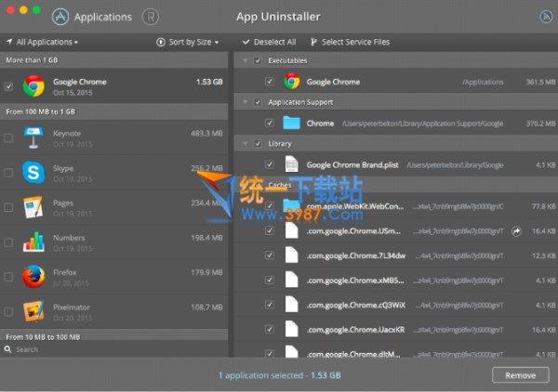The image size is (558, 392).
Task: Click the Remove button
Action: 520,375
